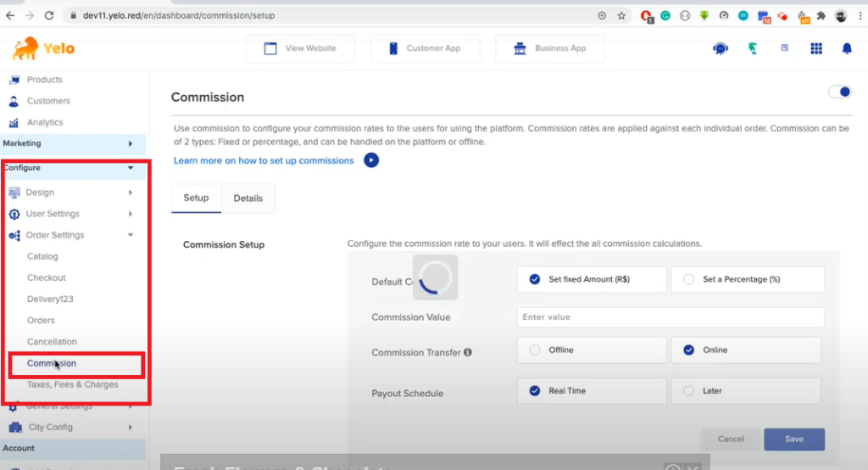Open Learn more on how to set up commissions
Screen dimensions: 868x470
click(264, 160)
